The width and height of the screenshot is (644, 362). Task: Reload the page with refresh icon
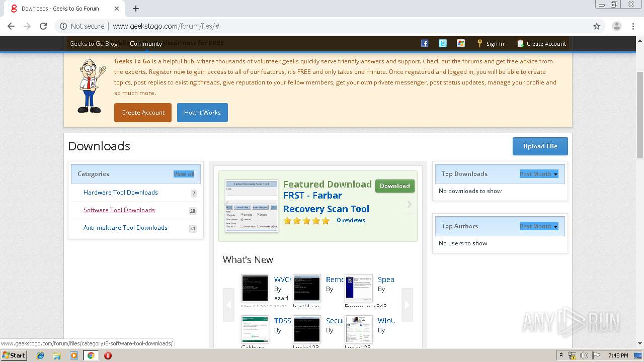tap(43, 26)
